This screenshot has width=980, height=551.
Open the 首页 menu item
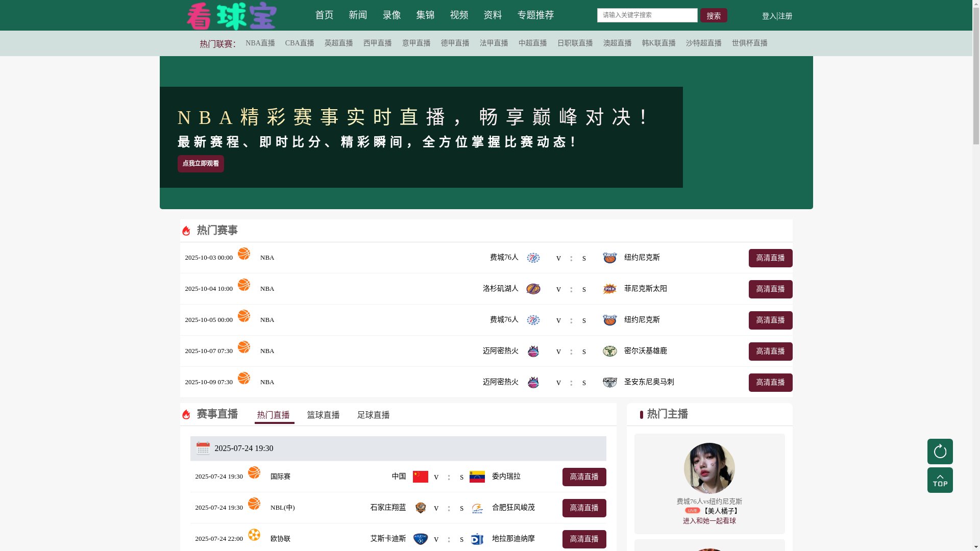[324, 15]
